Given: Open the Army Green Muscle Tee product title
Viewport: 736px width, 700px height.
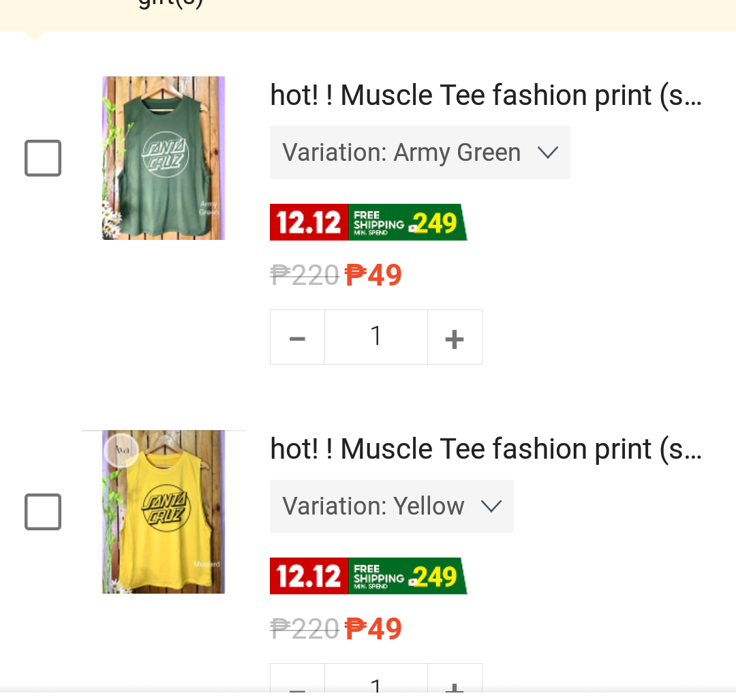Looking at the screenshot, I should [486, 95].
